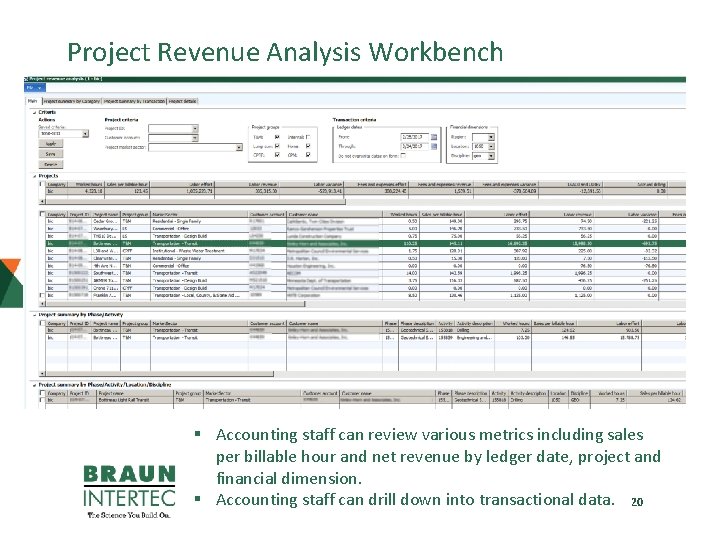Click horizontal scrollbar under projects list
The height and width of the screenshot is (540, 720).
[174, 304]
